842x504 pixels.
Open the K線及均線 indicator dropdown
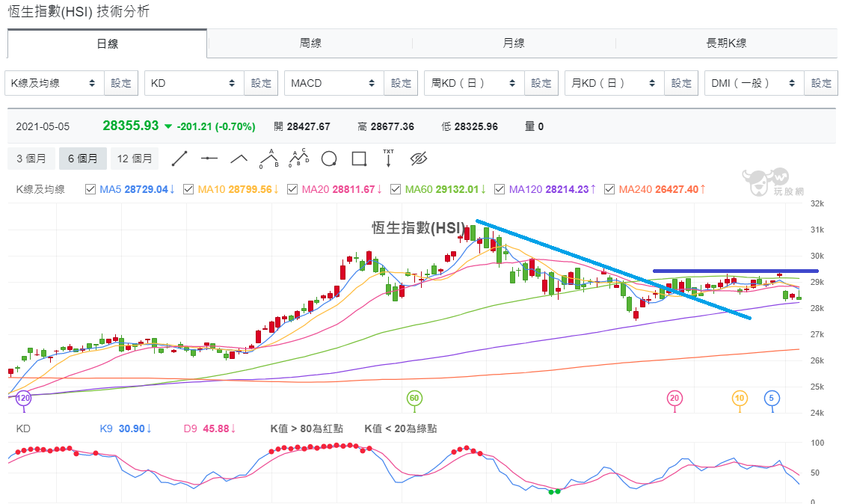tap(55, 83)
